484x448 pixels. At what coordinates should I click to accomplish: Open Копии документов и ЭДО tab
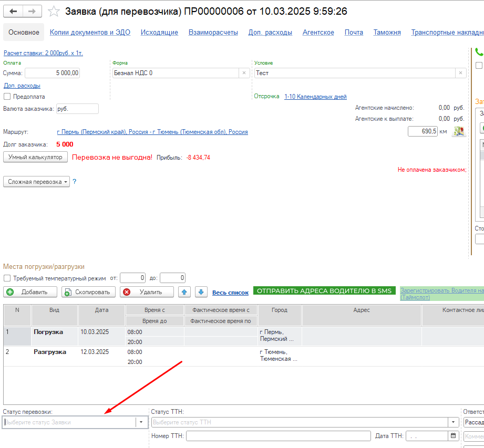click(90, 33)
